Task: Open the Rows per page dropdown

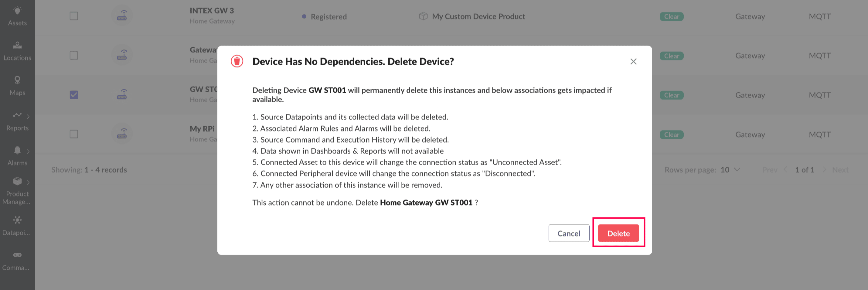Action: [730, 170]
